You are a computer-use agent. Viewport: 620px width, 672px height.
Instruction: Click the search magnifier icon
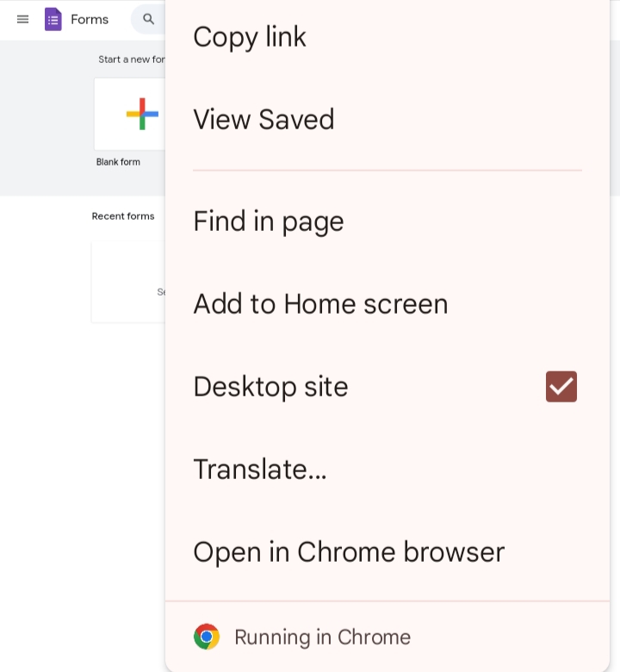(148, 19)
